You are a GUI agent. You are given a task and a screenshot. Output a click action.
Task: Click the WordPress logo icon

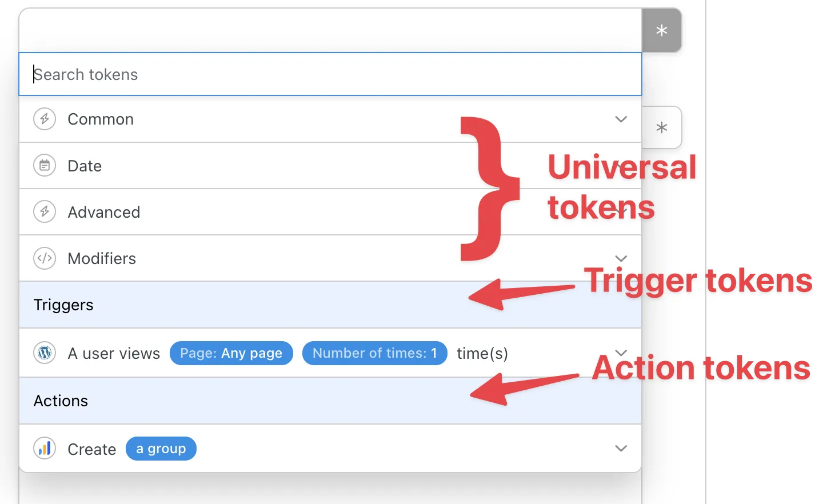(x=45, y=353)
